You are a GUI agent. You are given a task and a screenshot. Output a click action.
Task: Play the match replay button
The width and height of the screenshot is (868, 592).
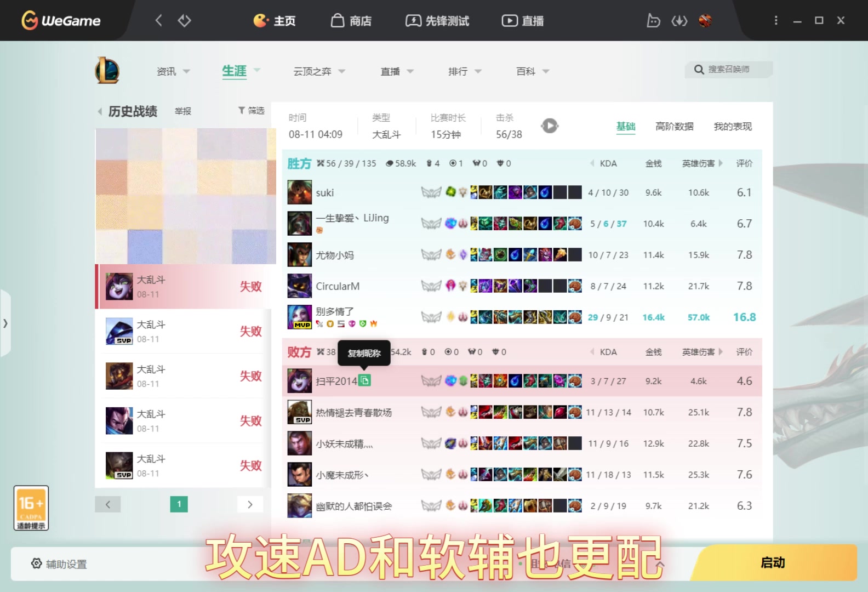550,126
